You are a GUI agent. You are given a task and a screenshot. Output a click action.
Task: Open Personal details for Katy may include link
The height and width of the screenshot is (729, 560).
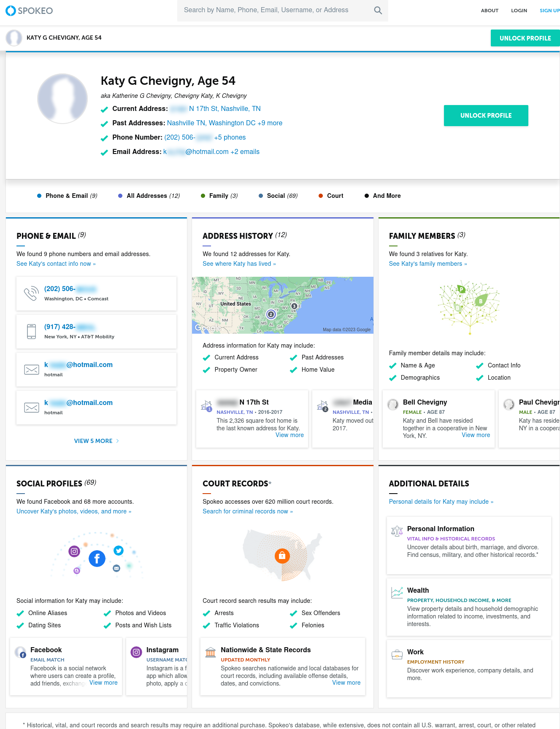(441, 502)
